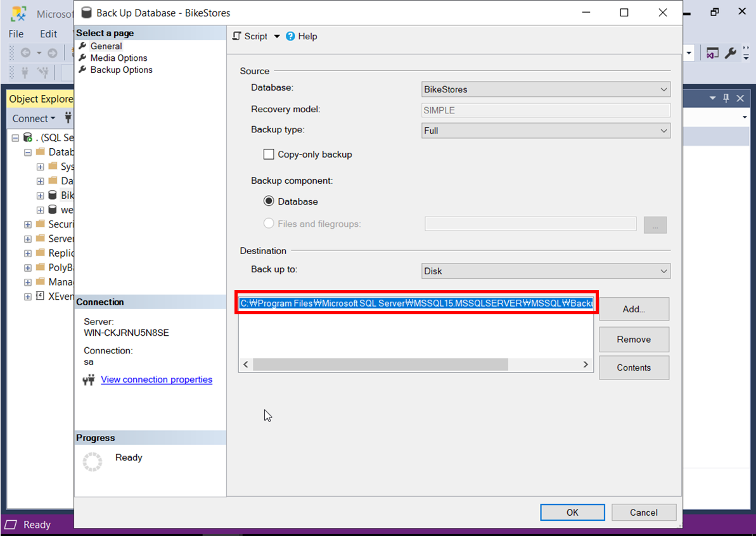Image resolution: width=756 pixels, height=536 pixels.
Task: Click the Recovery model SIMPLE field
Action: coord(546,110)
